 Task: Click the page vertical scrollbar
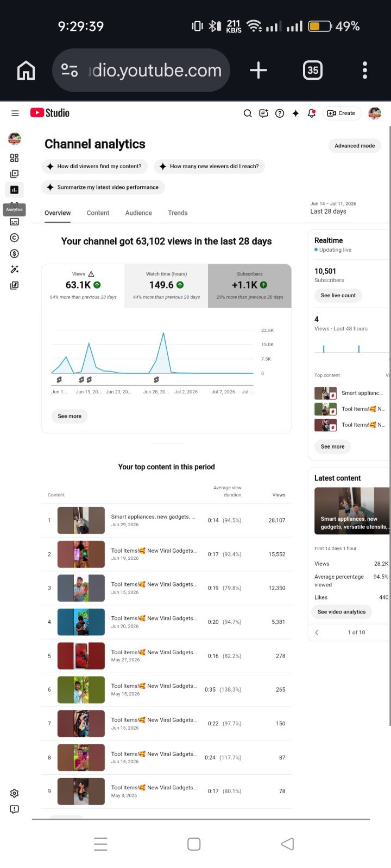[x=390, y=426]
